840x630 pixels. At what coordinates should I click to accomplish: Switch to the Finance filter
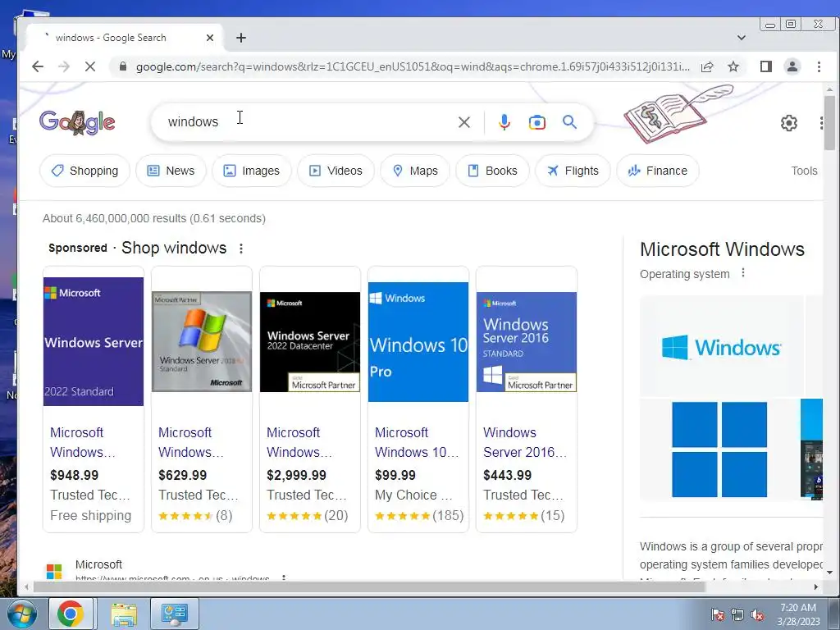tap(658, 171)
